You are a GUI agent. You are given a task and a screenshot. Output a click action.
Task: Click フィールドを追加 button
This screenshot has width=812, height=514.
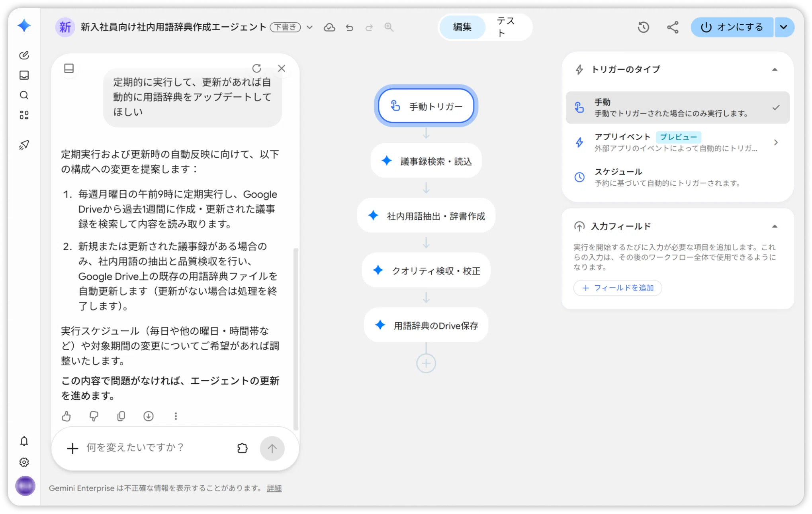point(617,288)
